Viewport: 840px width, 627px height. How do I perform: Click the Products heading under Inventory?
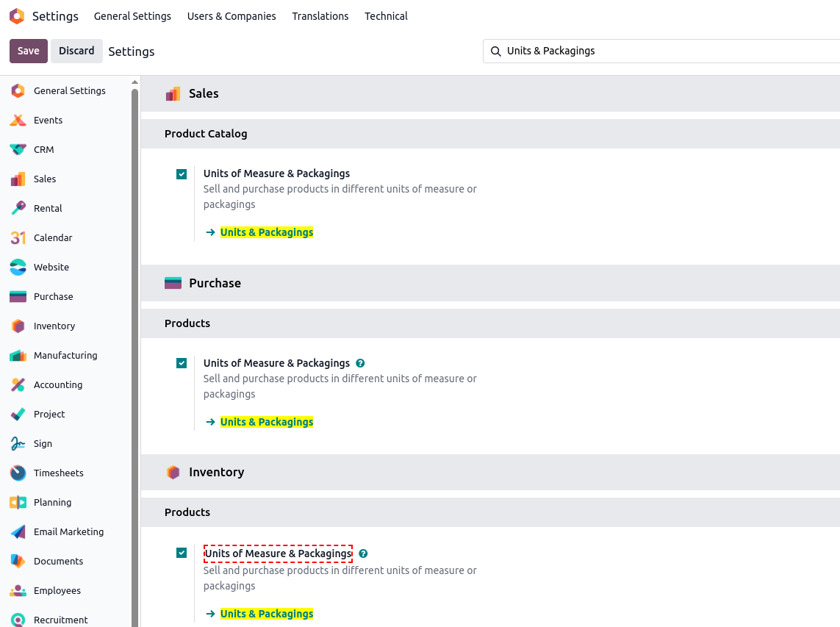pos(187,512)
